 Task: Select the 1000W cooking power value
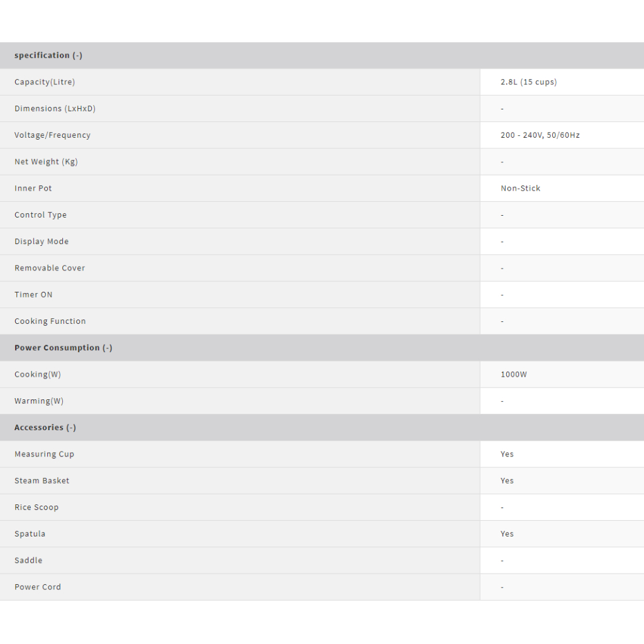click(513, 374)
